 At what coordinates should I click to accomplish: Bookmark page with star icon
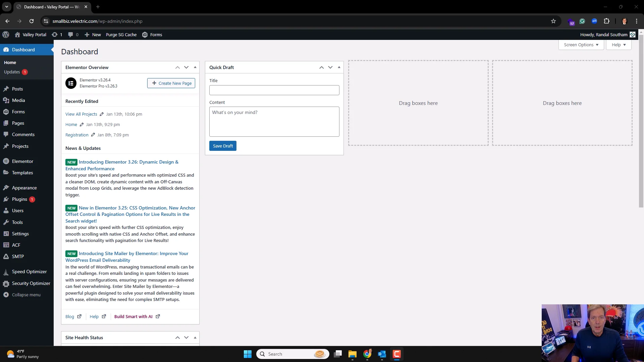pos(553,21)
